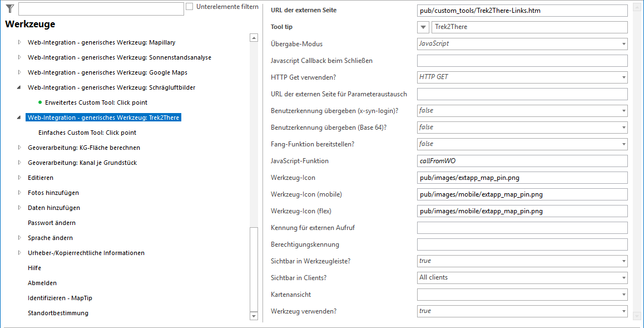Click the Tool tip language arrow button
The image size is (644, 328).
tap(422, 27)
